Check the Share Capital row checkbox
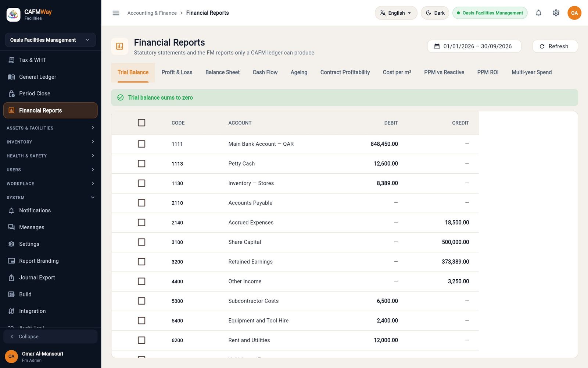Viewport: 588px width, 368px height. (x=141, y=242)
